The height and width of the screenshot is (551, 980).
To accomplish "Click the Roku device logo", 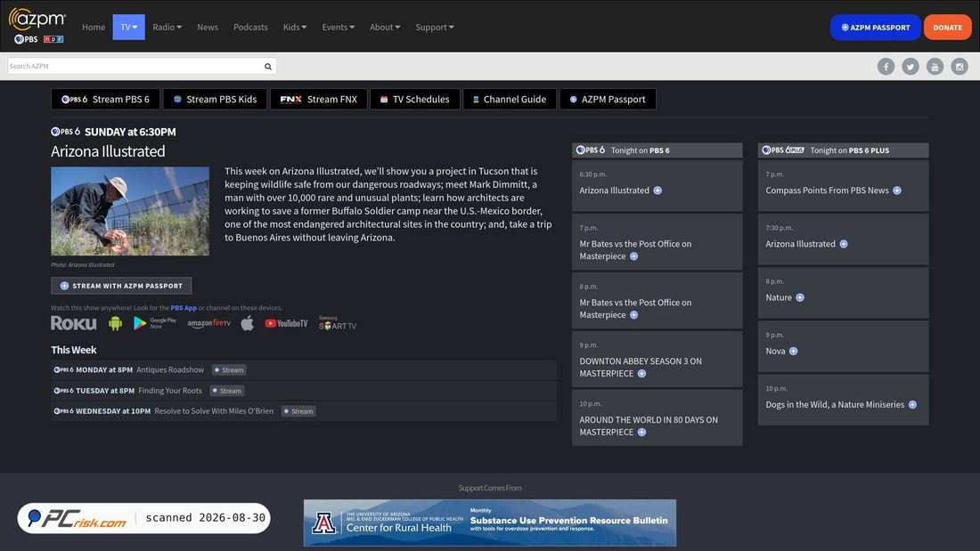I will click(74, 323).
